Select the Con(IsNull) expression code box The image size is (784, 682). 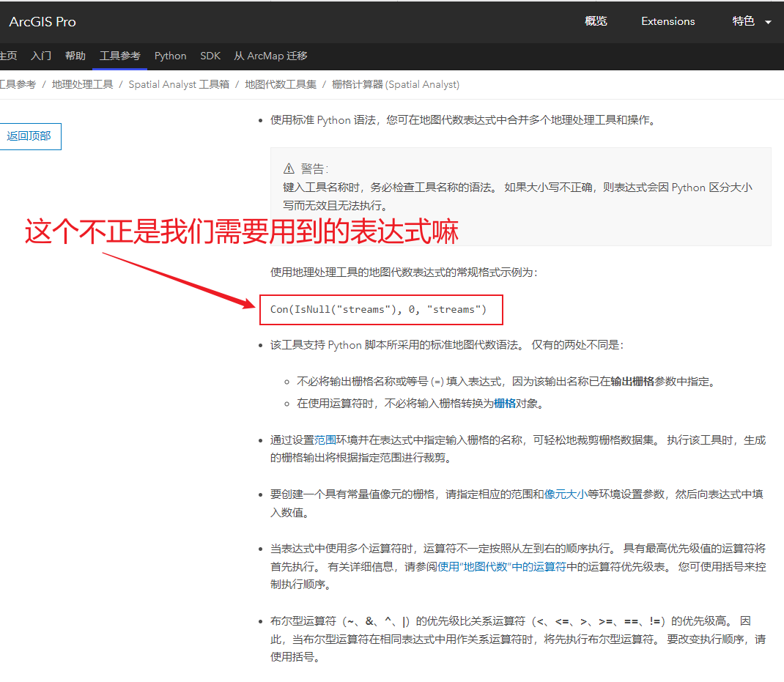coord(381,309)
